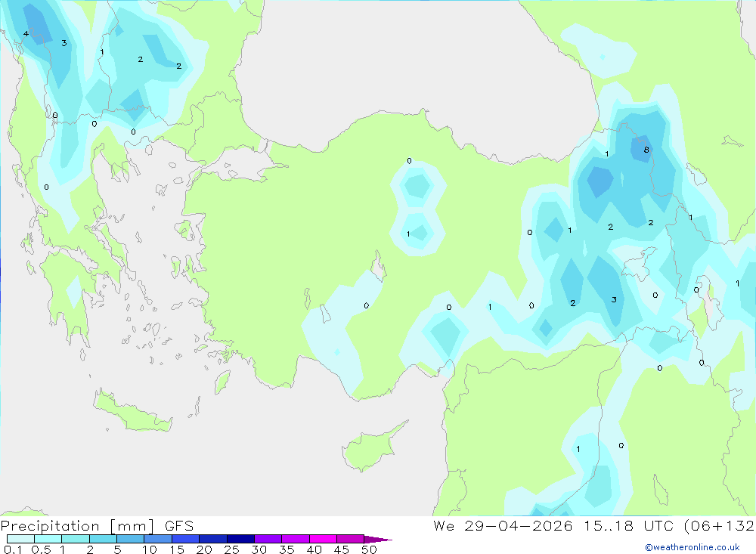Click the legend value 10
The width and height of the screenshot is (756, 554).
pyautogui.click(x=150, y=549)
